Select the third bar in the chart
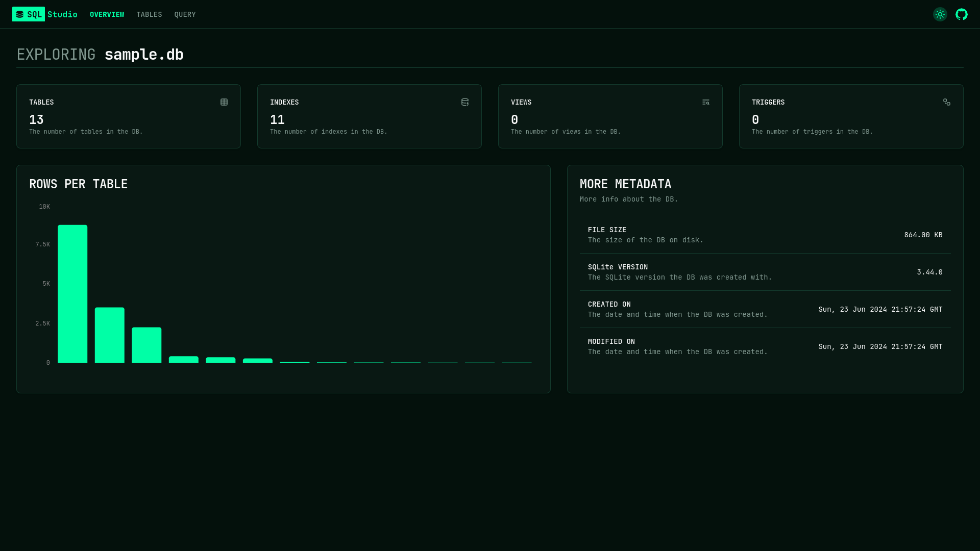Image resolution: width=980 pixels, height=551 pixels. point(146,345)
